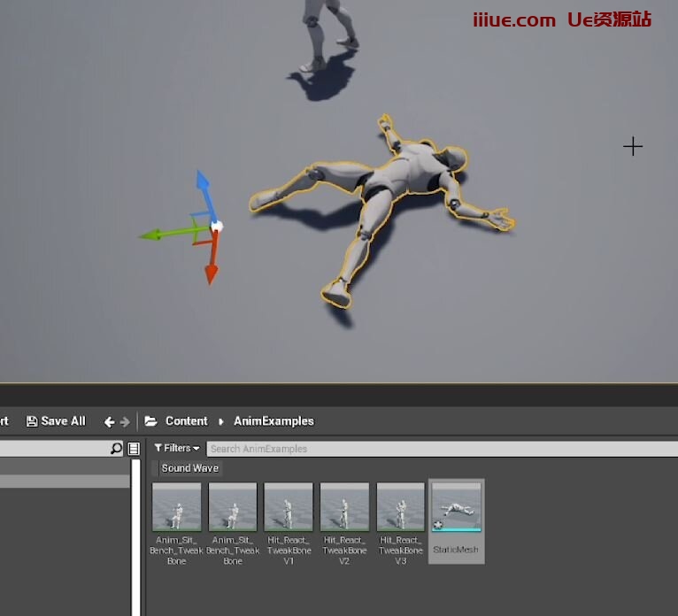Navigate forward with the right arrow
This screenshot has height=616, width=678.
coord(125,422)
